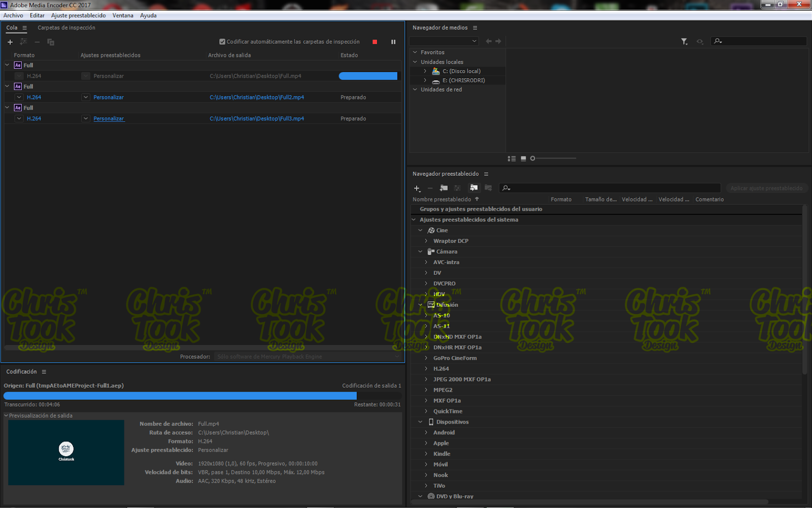Duplicate the selected queue item
This screenshot has width=812, height=508.
click(x=51, y=42)
